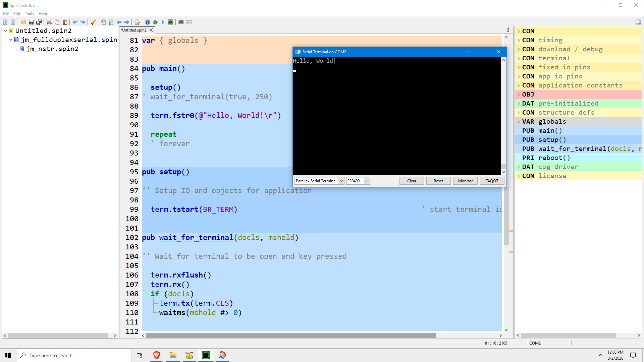Screen dimensions: 644x362
Task: Click the Cut scissors icon
Action: click(49, 22)
